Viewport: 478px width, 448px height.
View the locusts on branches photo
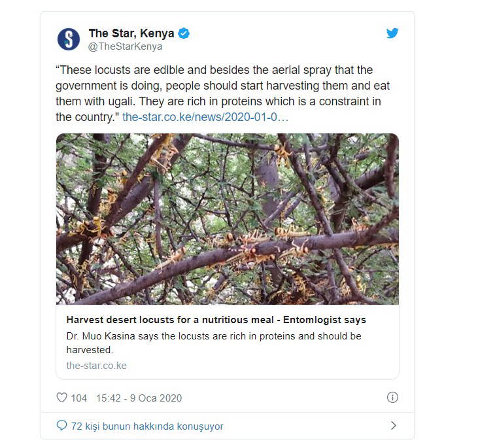point(228,219)
